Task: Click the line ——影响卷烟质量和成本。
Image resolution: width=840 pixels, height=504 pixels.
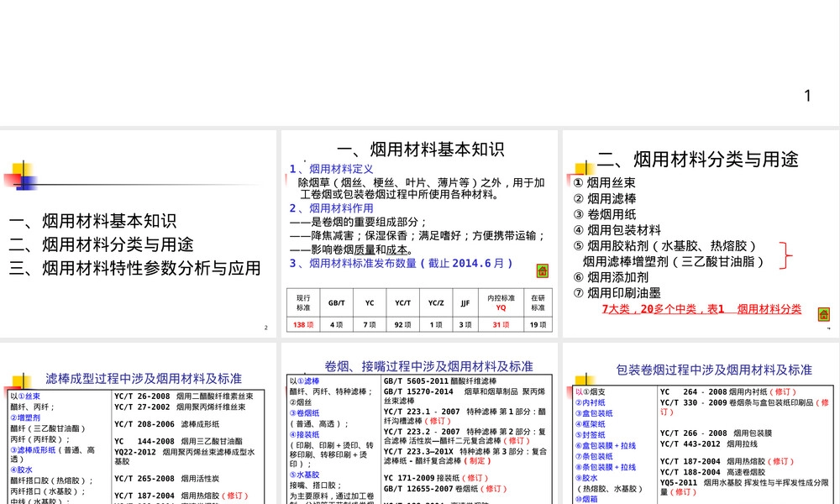Action: (352, 249)
